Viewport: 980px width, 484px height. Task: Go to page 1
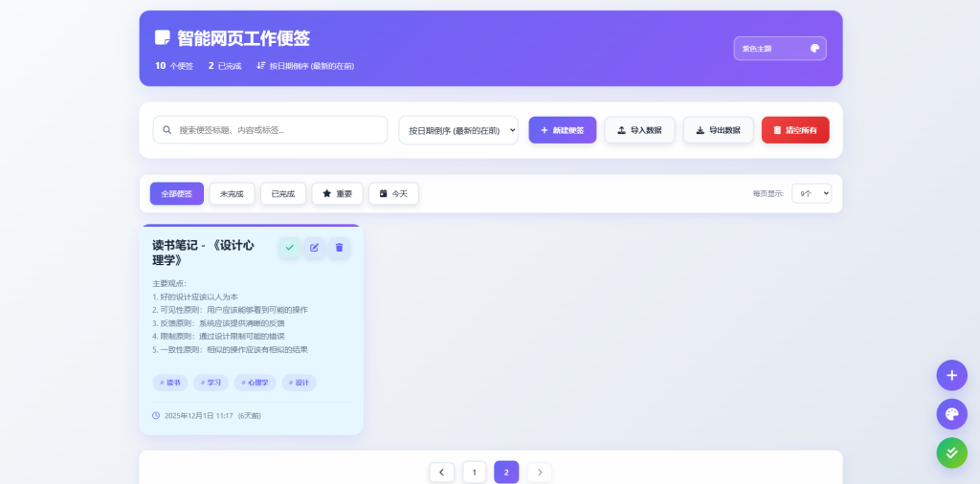click(x=475, y=473)
